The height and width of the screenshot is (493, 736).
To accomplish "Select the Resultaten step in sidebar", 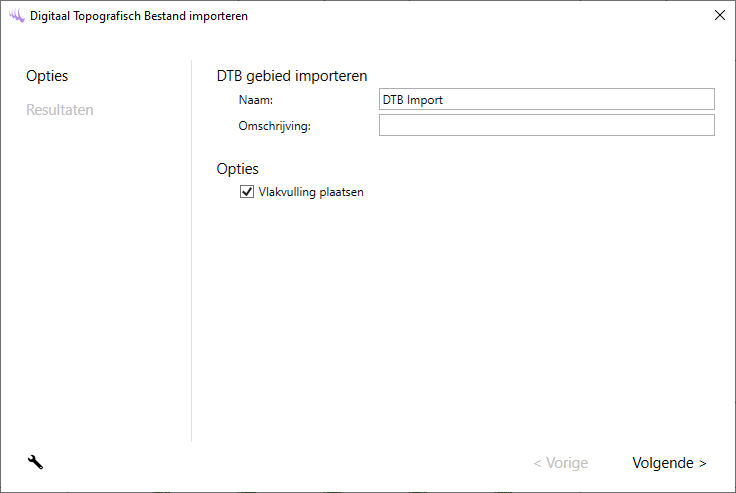I will coord(60,110).
